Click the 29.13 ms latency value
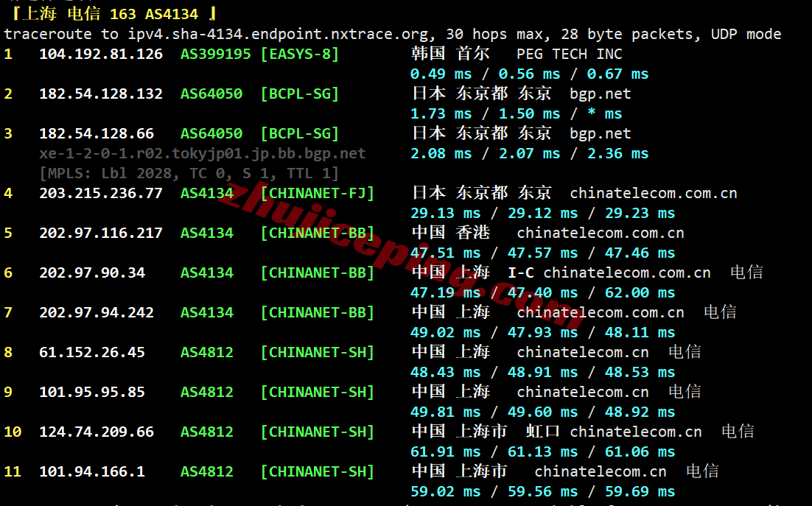The height and width of the screenshot is (506, 812). [445, 213]
